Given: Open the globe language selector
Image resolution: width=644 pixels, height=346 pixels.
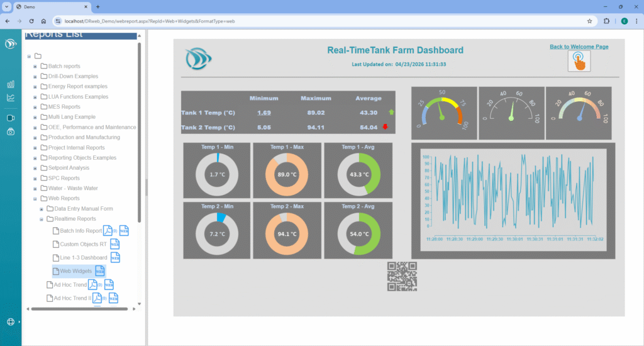Looking at the screenshot, I should click(x=11, y=321).
